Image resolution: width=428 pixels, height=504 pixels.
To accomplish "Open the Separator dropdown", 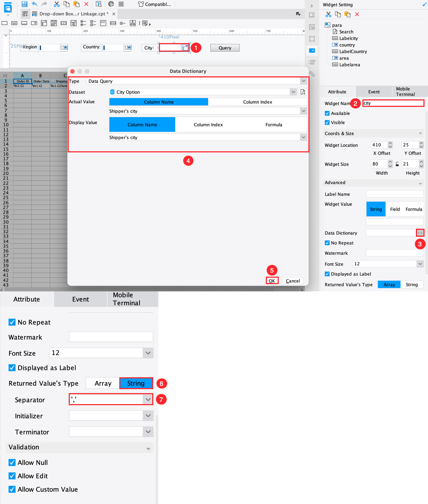I will (x=148, y=399).
